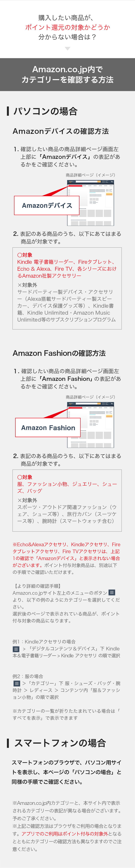The width and height of the screenshot is (135, 868).
Task: Click the Amazon Fashionの確認方法 heading
Action: pyautogui.click(x=59, y=353)
